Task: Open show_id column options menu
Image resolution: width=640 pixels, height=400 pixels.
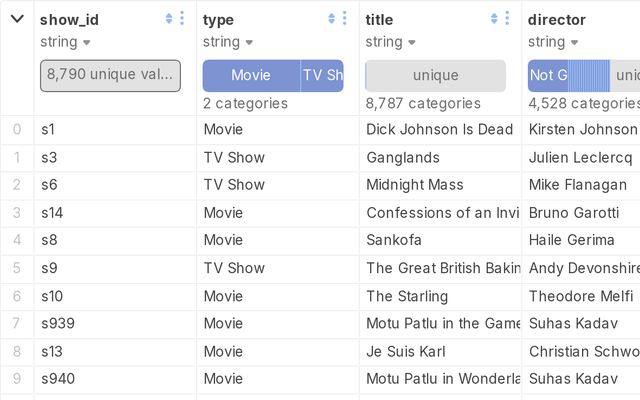Action: pyautogui.click(x=182, y=18)
